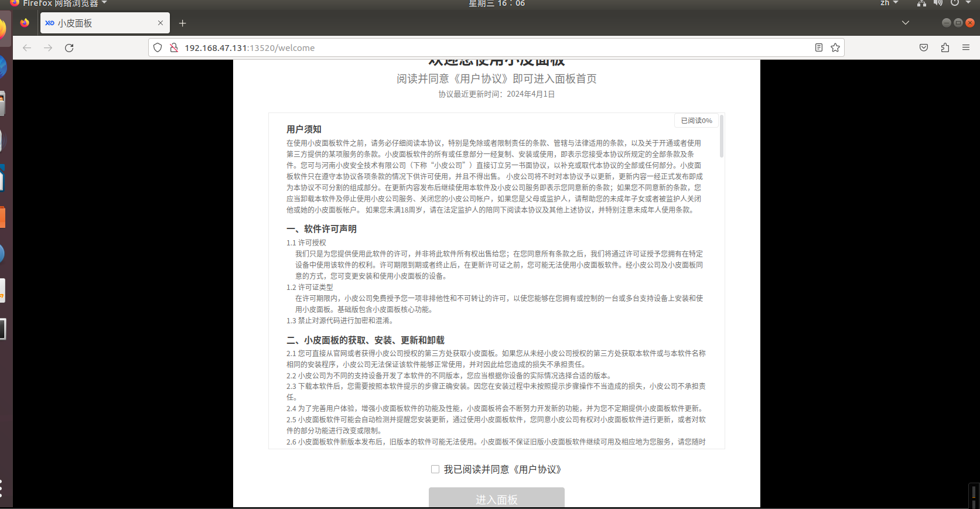Screen dimensions: 980x509
Task: Click the 1.3 禁止对源代码进行加密和混淆 line
Action: pos(341,320)
